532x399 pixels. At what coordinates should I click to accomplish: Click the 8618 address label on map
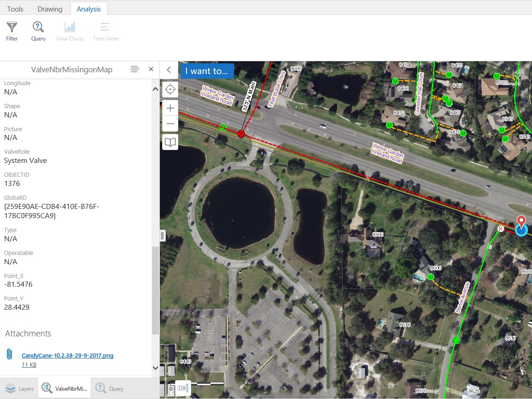click(405, 325)
